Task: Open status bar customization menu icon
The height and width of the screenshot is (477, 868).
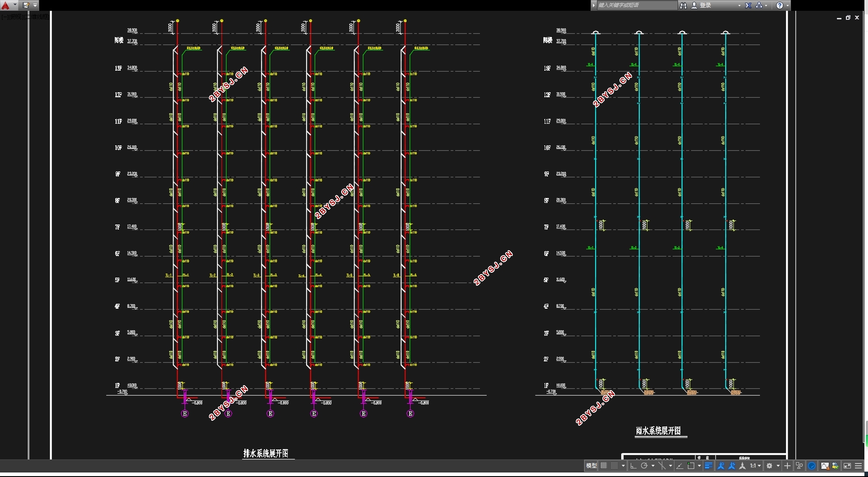Action: (x=859, y=466)
